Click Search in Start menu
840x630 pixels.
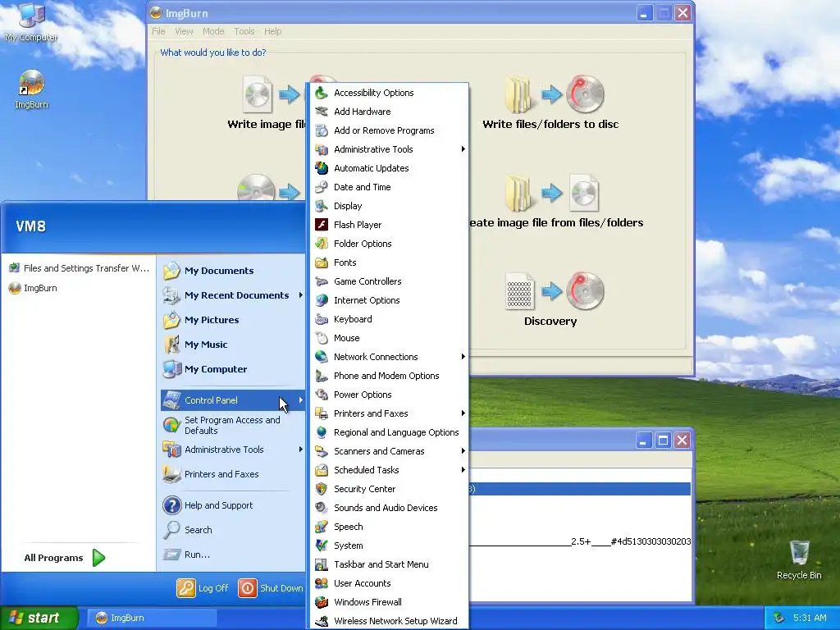(233, 530)
